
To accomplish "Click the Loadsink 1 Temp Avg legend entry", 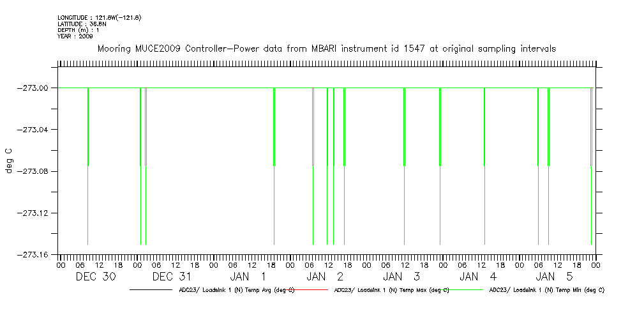I will 236,290.
